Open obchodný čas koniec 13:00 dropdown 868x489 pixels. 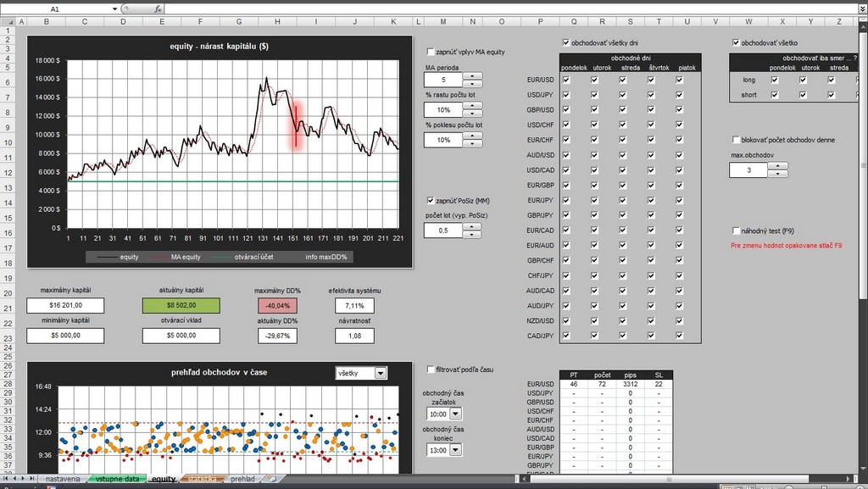(455, 450)
